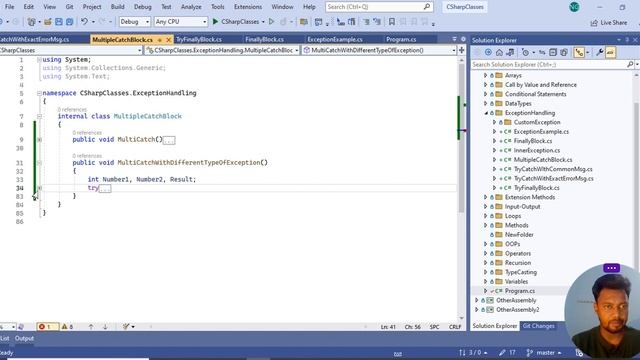Open the Analyze menu

pos(191,7)
